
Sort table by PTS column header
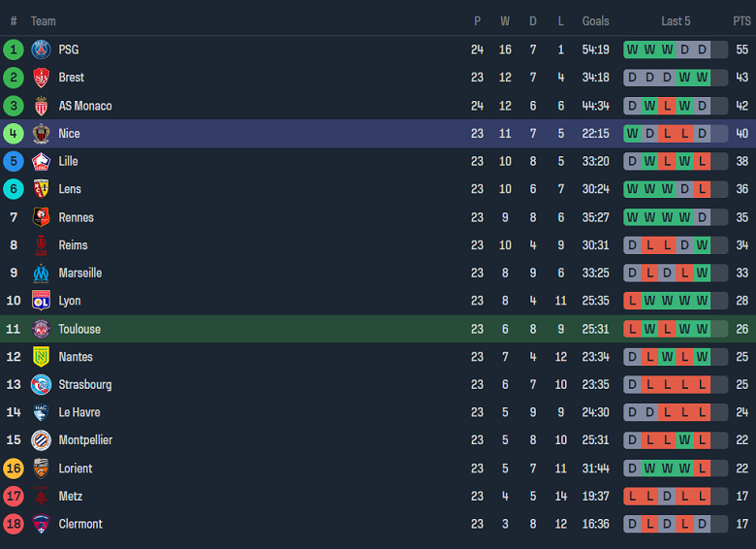[741, 21]
